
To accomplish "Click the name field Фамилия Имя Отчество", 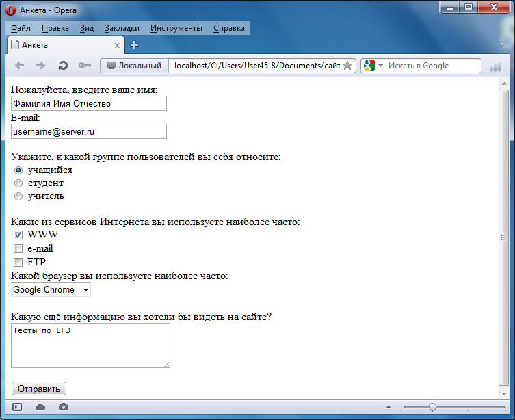I will (89, 103).
